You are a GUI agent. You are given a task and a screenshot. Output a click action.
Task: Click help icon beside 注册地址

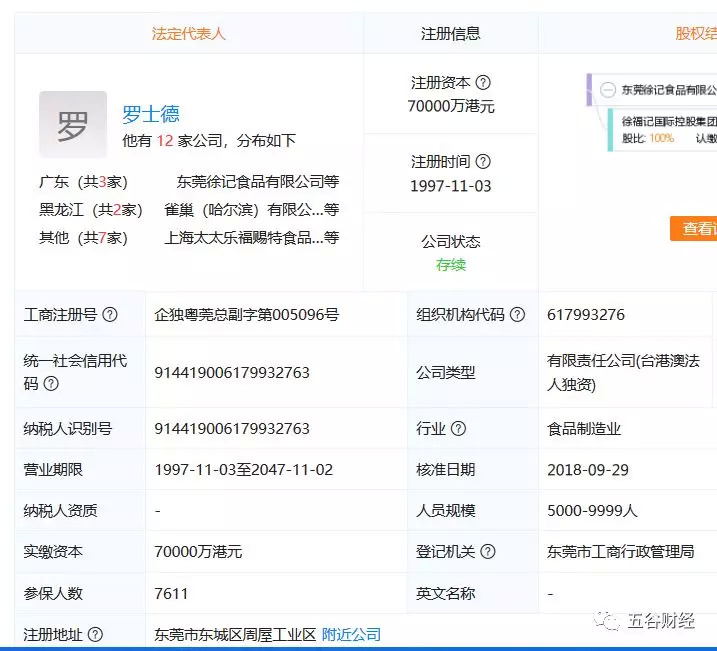[x=96, y=635]
